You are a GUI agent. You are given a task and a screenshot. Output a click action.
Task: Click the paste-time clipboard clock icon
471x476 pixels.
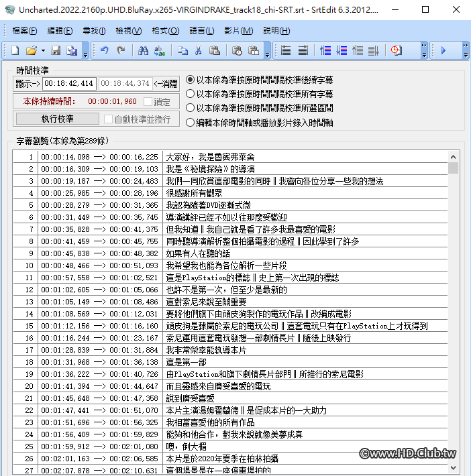coord(237,50)
